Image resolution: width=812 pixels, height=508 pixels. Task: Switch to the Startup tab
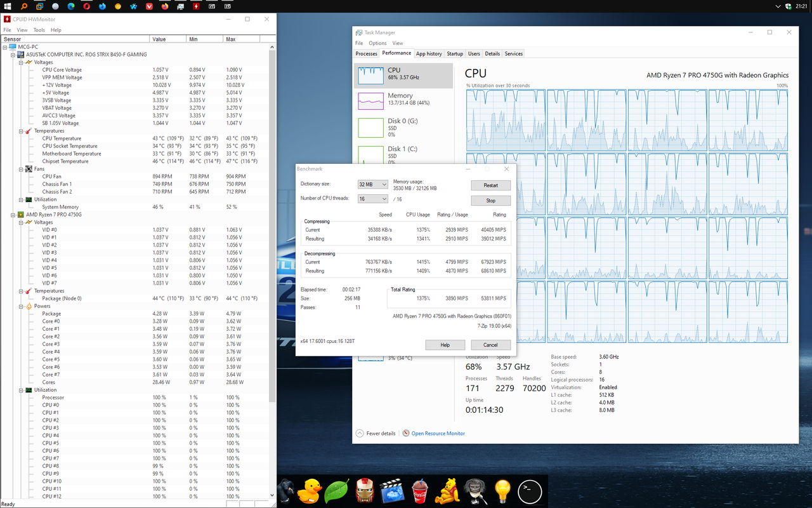[x=455, y=54]
